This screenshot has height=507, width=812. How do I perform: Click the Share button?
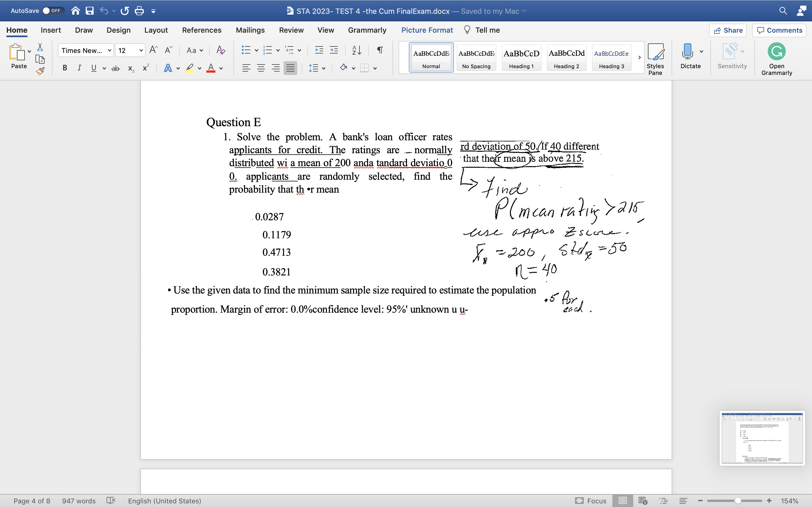[728, 30]
